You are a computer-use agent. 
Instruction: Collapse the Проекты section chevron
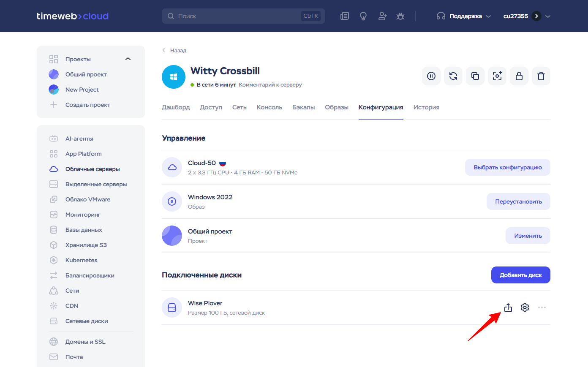pos(128,59)
